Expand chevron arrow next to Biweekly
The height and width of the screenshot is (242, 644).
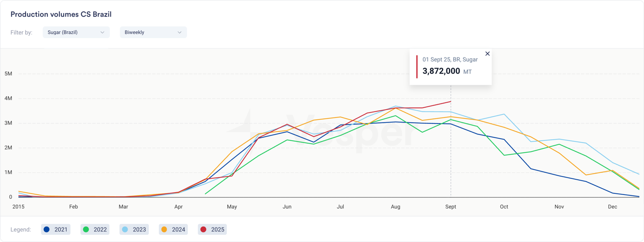point(180,32)
